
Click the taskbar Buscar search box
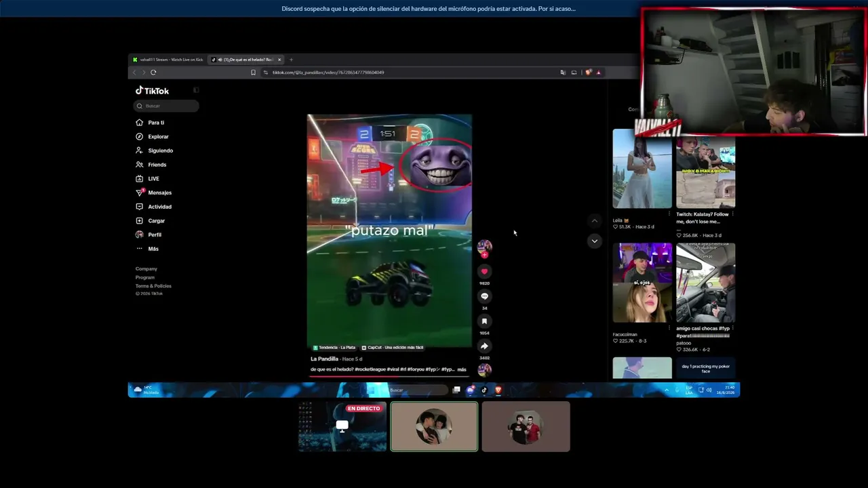[x=416, y=390]
